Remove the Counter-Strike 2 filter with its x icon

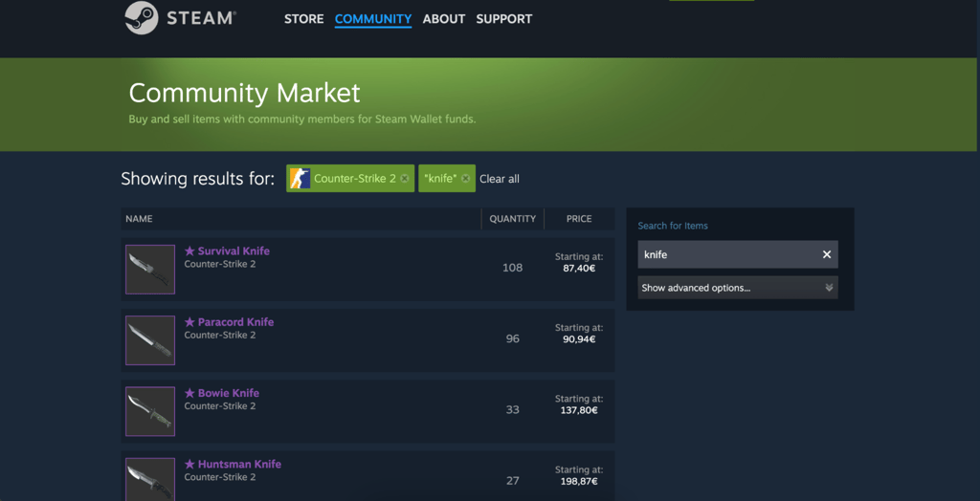coord(405,179)
